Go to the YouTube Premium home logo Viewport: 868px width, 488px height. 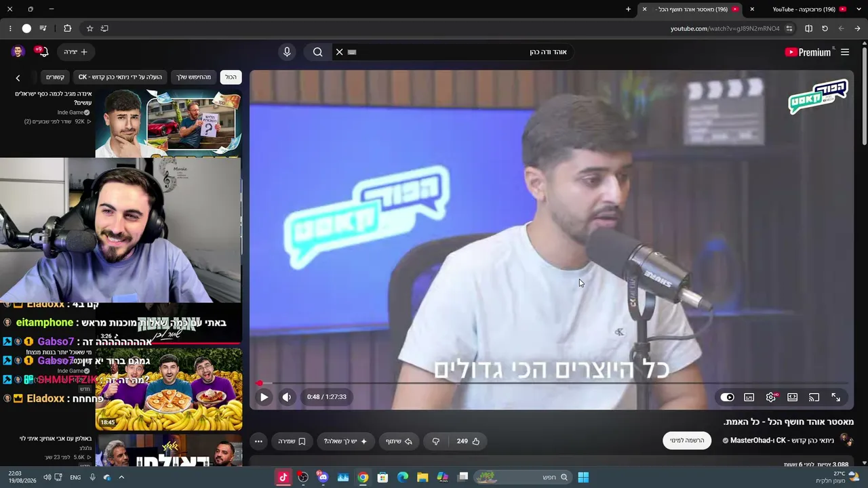[x=808, y=52]
